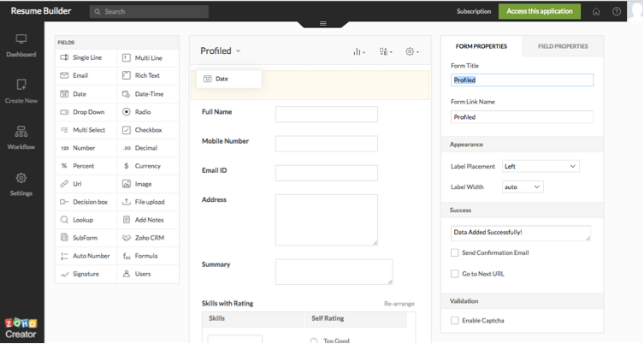Open Label Width auto dropdown
This screenshot has width=644, height=344.
coord(523,187)
